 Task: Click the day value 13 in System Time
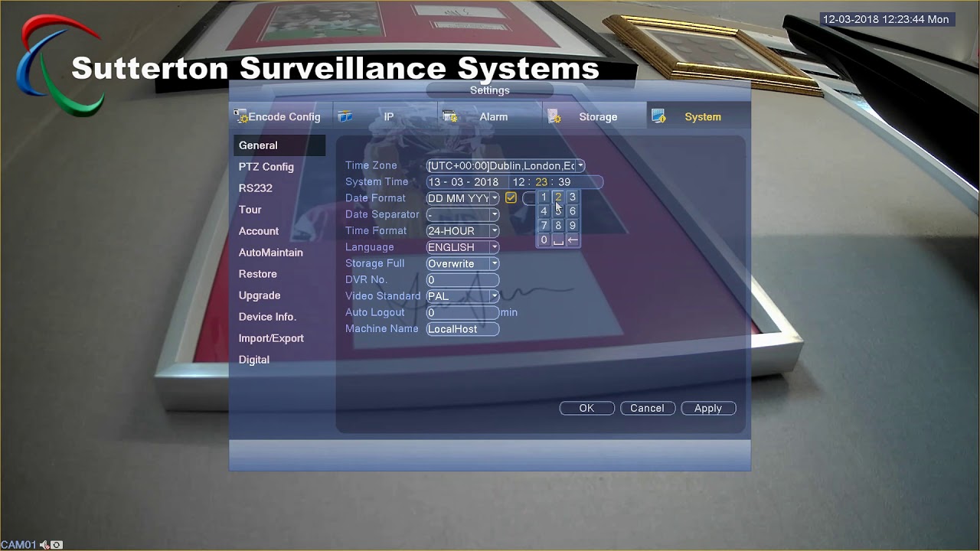point(435,182)
